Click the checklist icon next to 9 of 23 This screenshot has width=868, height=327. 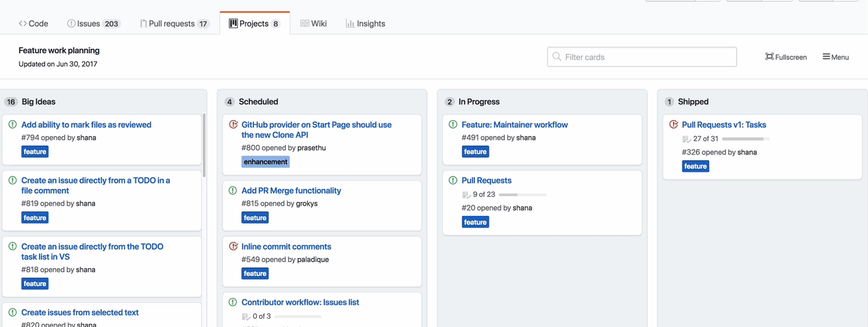[466, 195]
